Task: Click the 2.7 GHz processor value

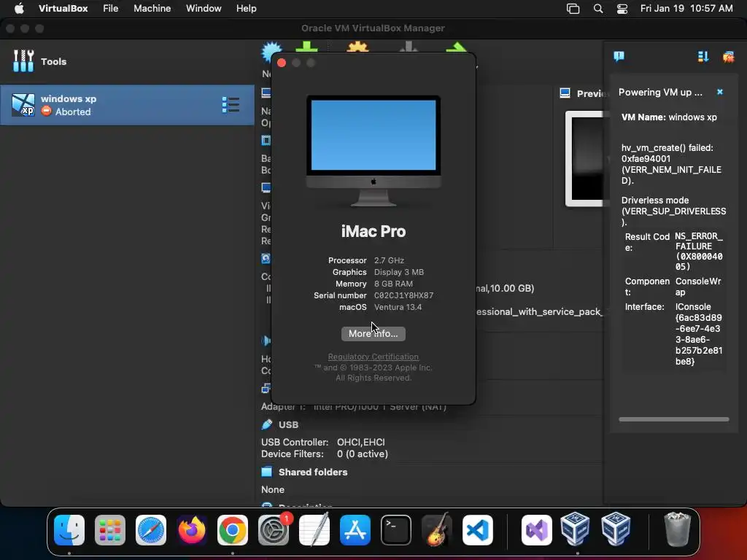Action: tap(389, 260)
